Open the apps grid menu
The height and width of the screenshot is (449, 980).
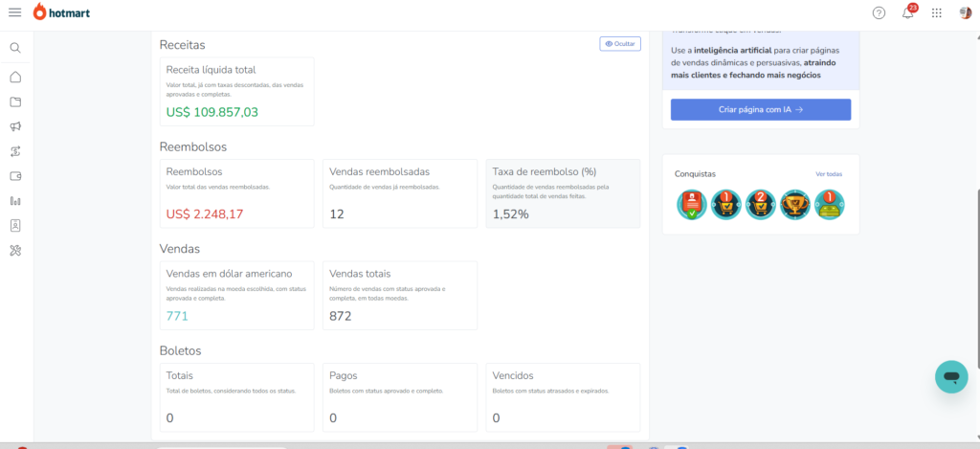pos(936,12)
